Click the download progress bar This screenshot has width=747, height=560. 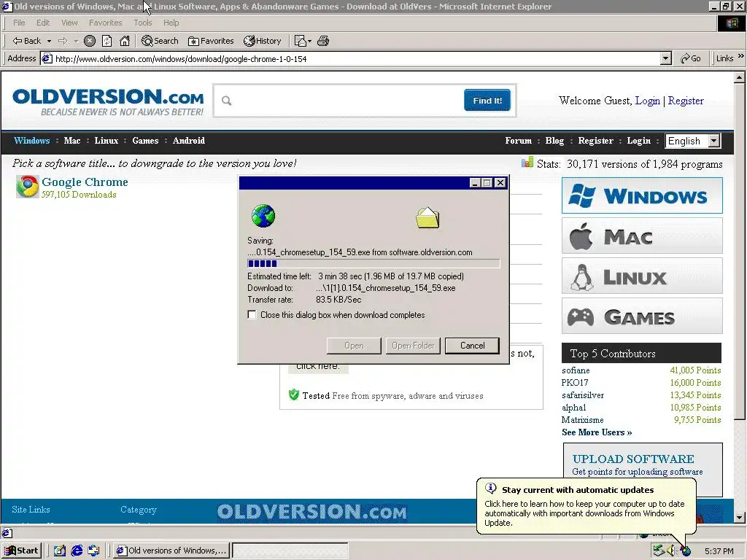click(x=373, y=263)
